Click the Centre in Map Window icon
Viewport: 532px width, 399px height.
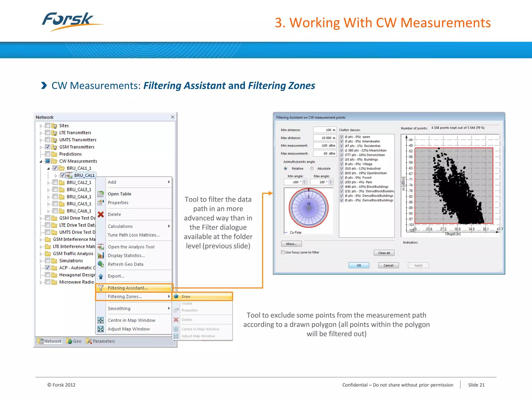click(101, 320)
